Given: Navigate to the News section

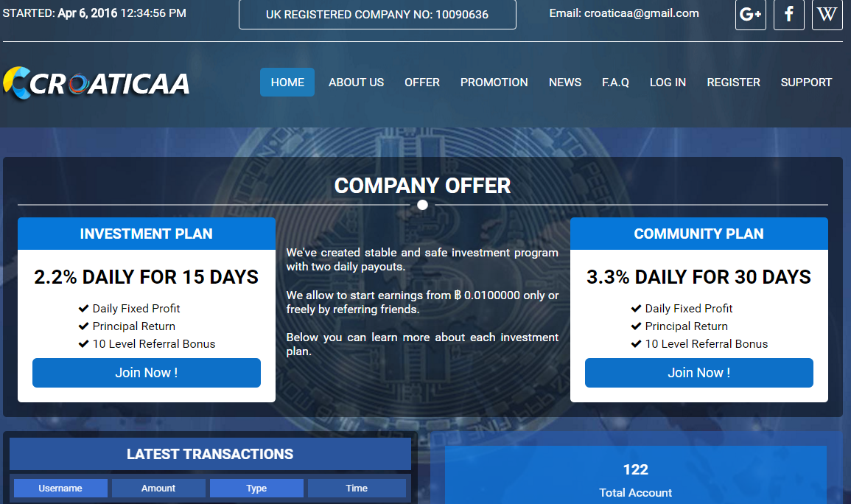Looking at the screenshot, I should [565, 83].
